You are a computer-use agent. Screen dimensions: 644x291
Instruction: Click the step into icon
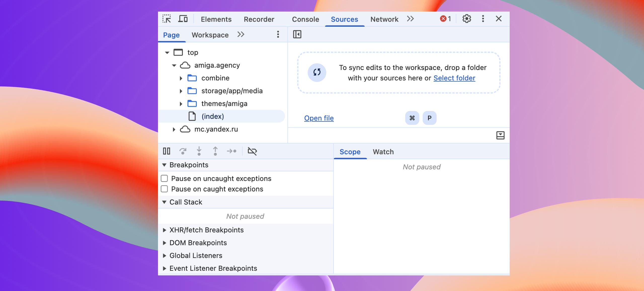coord(199,151)
